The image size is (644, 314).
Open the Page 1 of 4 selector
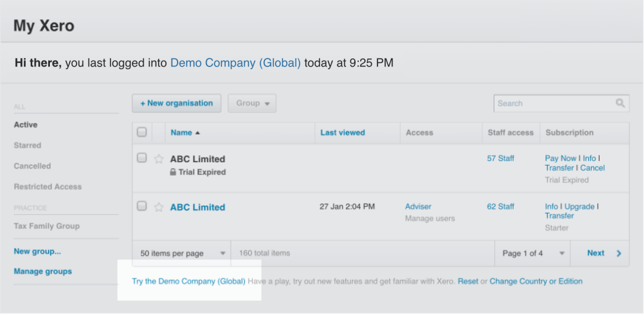click(532, 253)
